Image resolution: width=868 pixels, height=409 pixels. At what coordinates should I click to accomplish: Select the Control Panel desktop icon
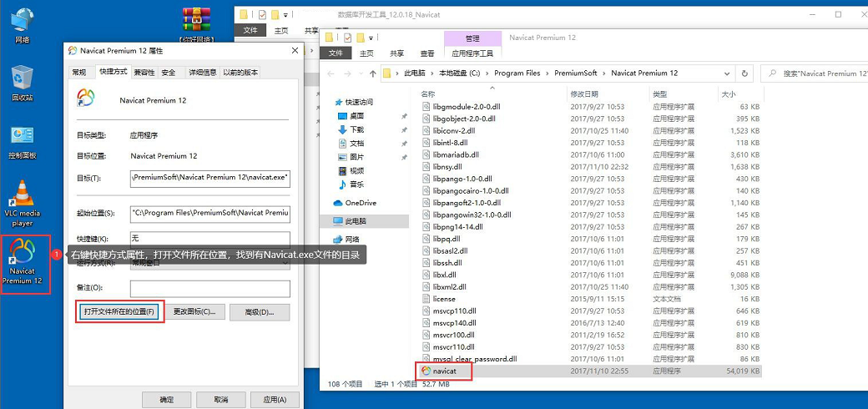click(x=23, y=141)
